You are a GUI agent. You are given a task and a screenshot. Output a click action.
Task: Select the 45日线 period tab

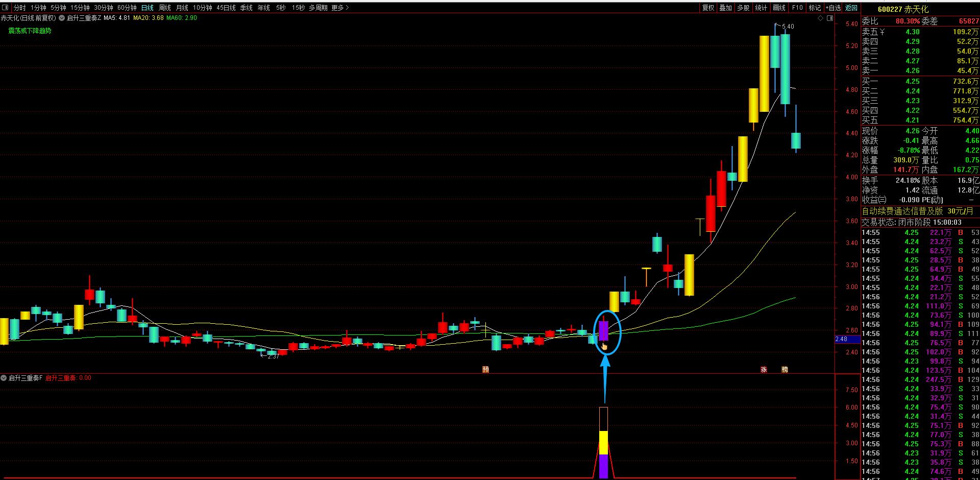point(226,8)
